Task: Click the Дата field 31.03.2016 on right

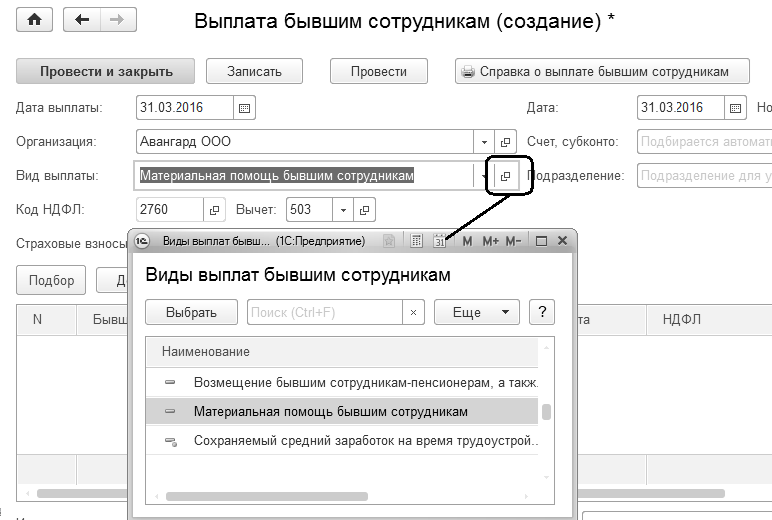Action: (681, 108)
